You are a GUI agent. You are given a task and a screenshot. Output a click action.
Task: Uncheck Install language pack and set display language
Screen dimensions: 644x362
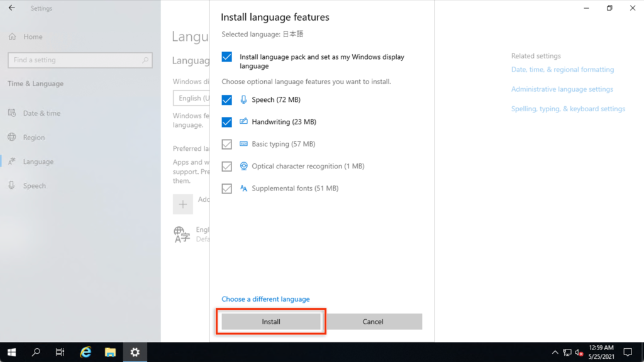[226, 57]
